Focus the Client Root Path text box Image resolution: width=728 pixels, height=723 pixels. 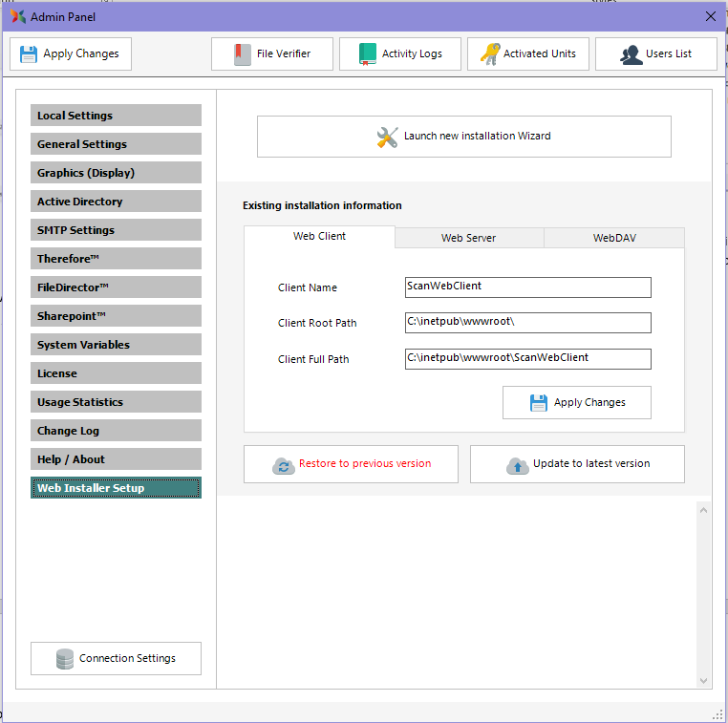527,323
